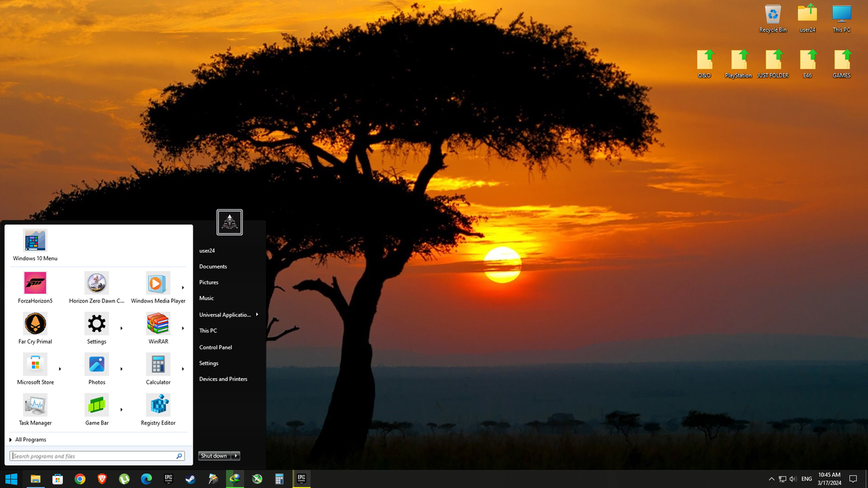This screenshot has height=488, width=868.
Task: Open Universal Applications submenu
Action: click(x=229, y=314)
